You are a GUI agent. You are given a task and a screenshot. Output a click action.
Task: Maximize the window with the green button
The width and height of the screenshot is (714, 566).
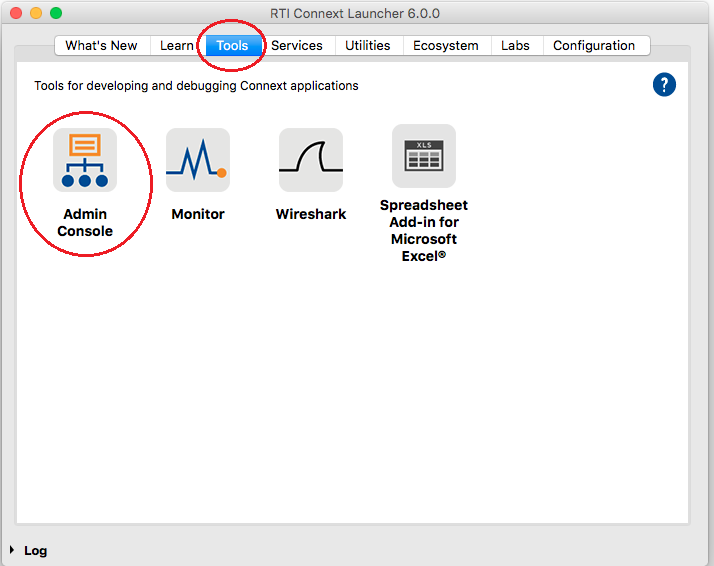(x=56, y=13)
